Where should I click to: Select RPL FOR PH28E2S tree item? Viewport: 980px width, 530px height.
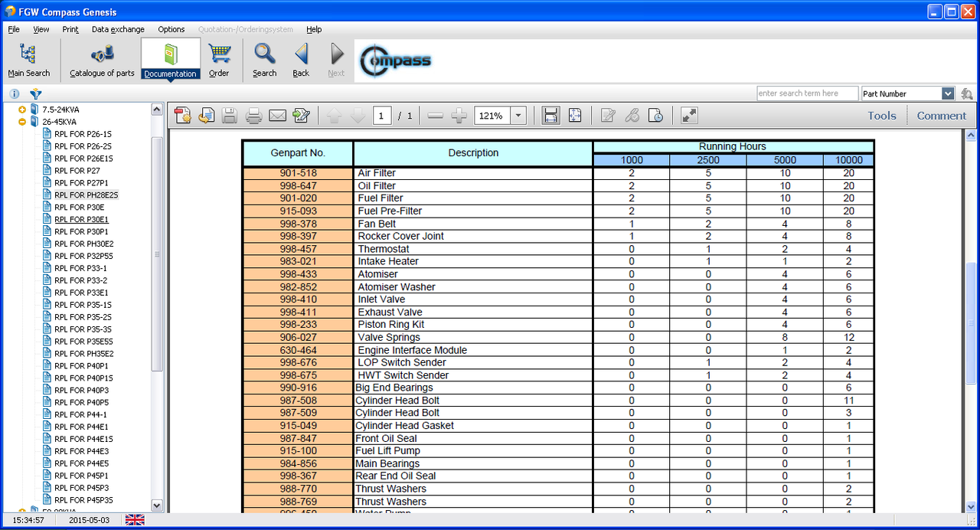pos(87,195)
